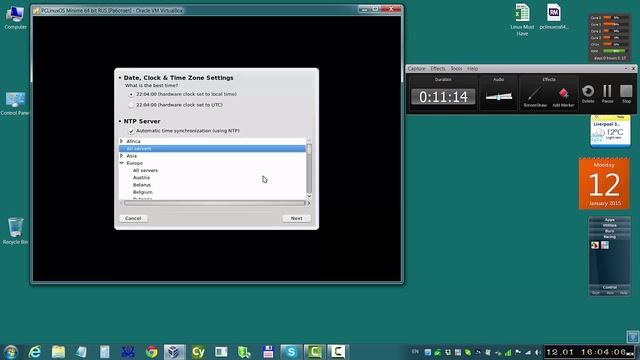Pause the screen recording

tap(607, 91)
